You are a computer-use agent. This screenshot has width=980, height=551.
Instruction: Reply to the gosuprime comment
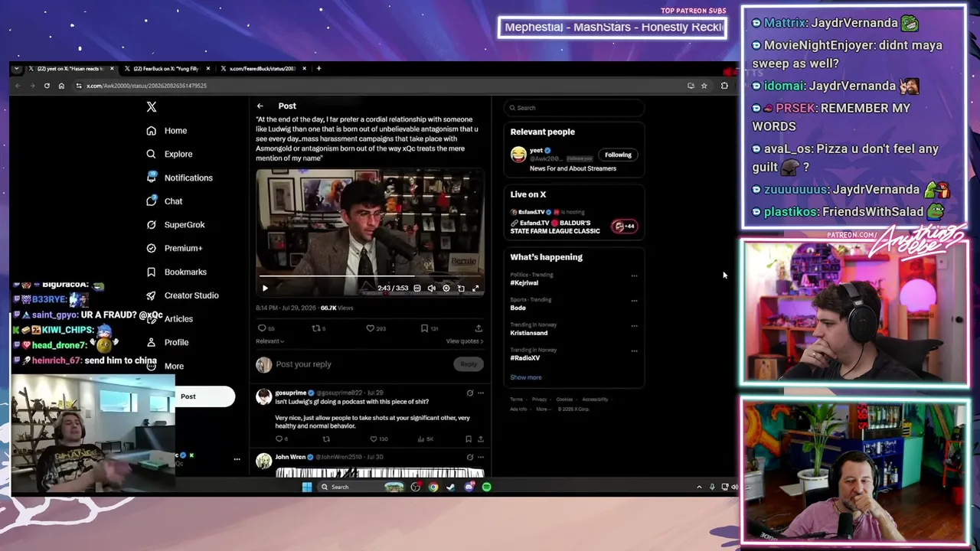coord(279,439)
